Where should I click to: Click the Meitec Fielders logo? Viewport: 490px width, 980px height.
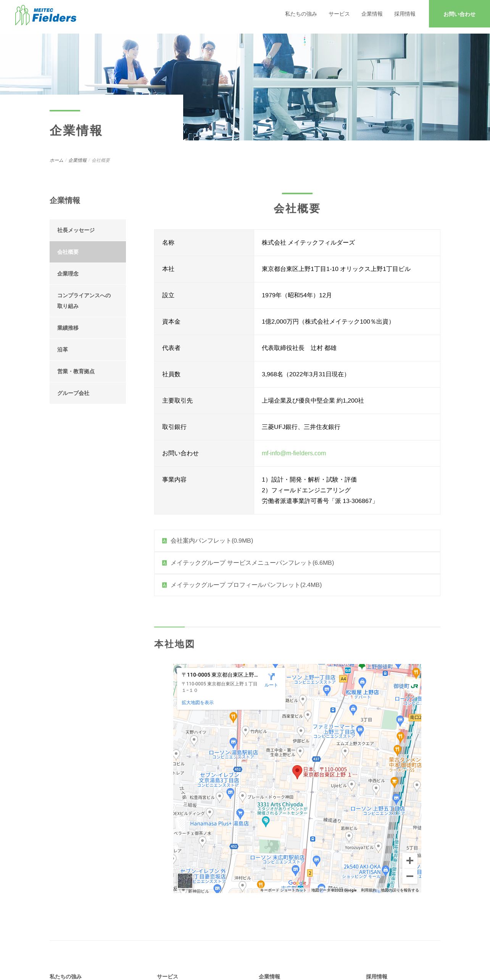tap(46, 15)
